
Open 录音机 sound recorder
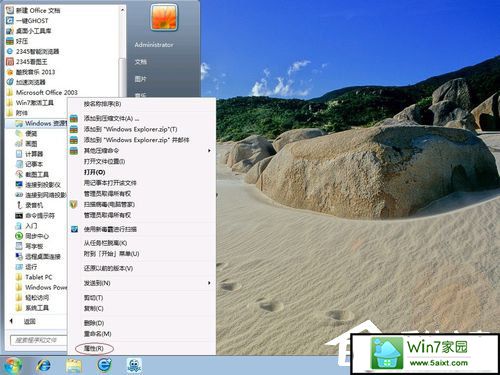(29, 205)
